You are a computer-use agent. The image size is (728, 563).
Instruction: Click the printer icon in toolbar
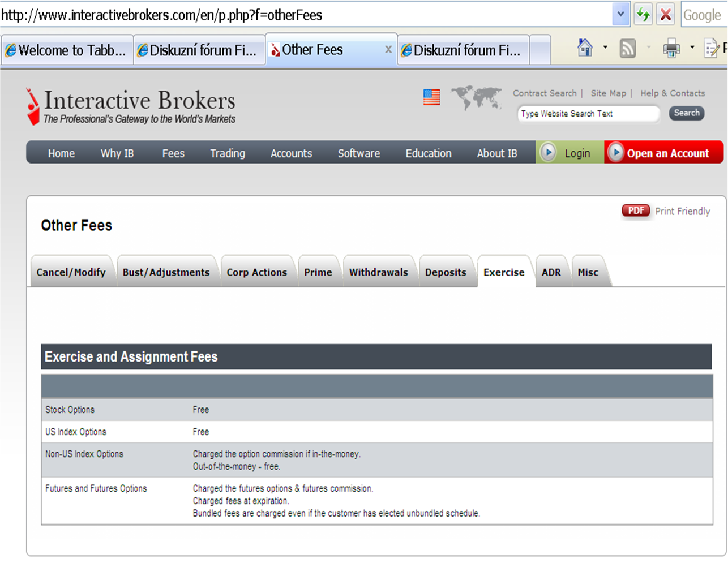click(671, 49)
